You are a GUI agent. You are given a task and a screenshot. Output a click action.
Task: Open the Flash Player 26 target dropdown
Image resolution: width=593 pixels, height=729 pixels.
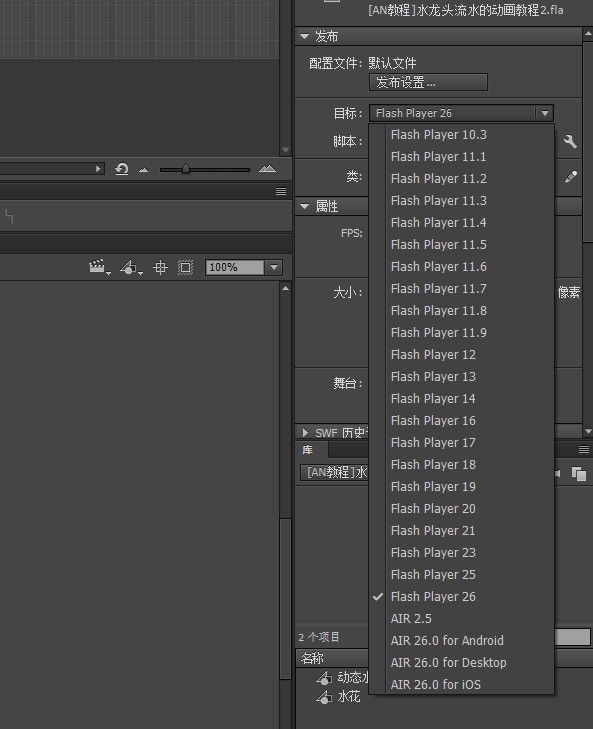point(461,113)
